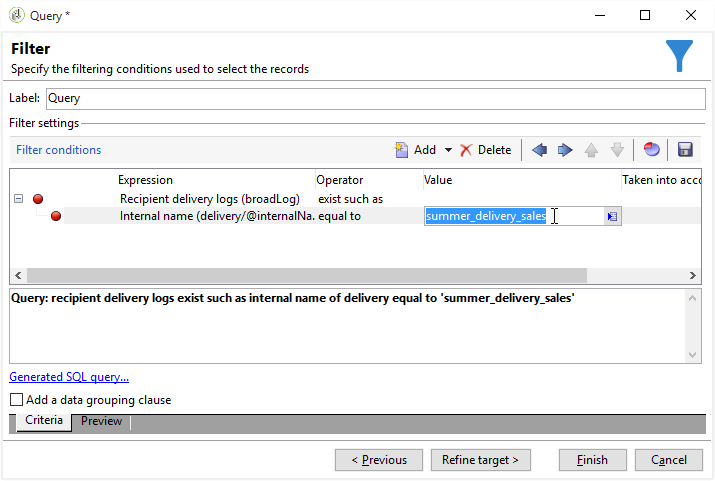Screen dimensions: 715x481
Task: Click query description scroll down arrow
Action: click(692, 355)
